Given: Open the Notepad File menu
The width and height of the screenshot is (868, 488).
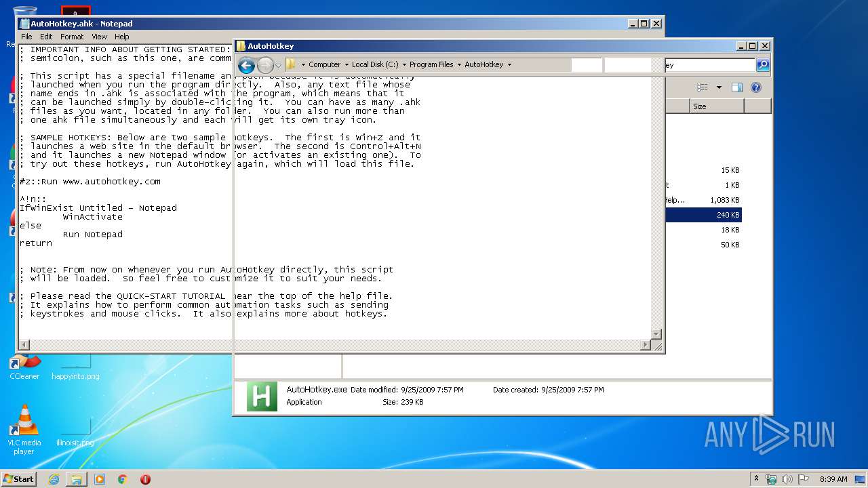Looking at the screenshot, I should click(x=26, y=37).
